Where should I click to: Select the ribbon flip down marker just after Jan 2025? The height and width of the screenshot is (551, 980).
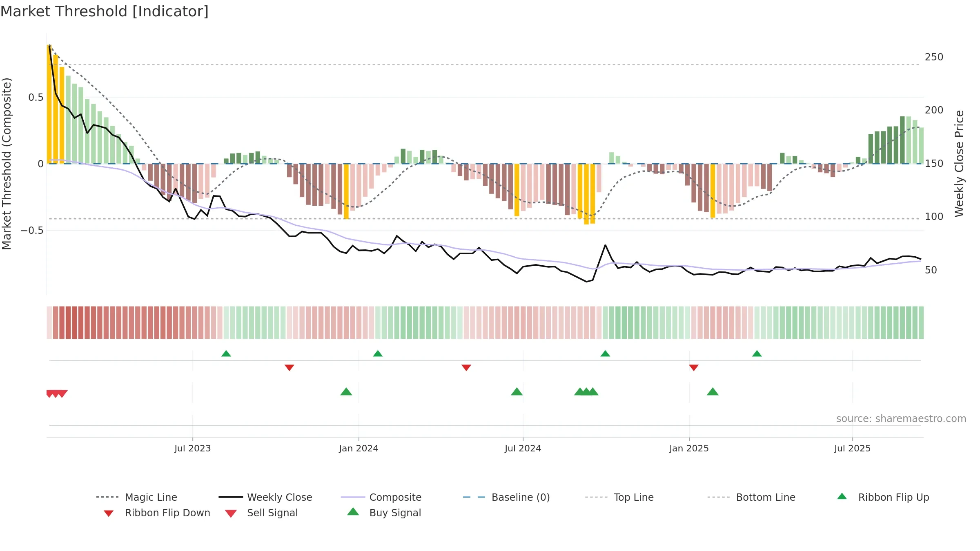(x=694, y=368)
